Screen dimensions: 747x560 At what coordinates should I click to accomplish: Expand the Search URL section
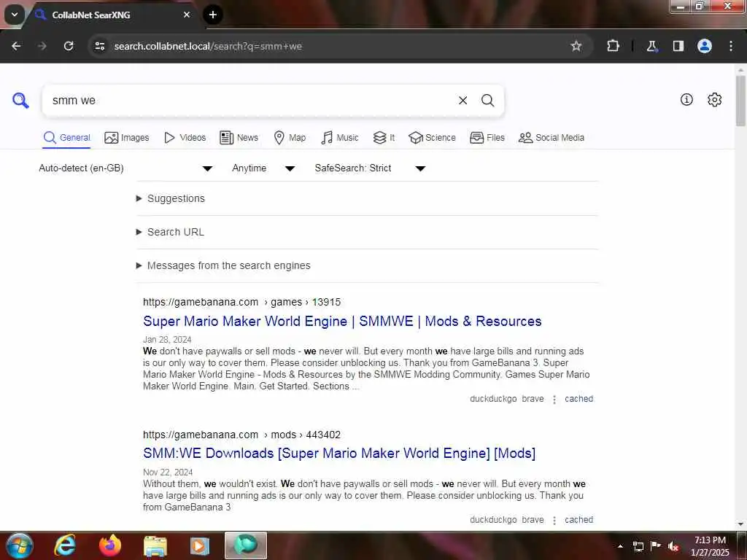pos(171,232)
